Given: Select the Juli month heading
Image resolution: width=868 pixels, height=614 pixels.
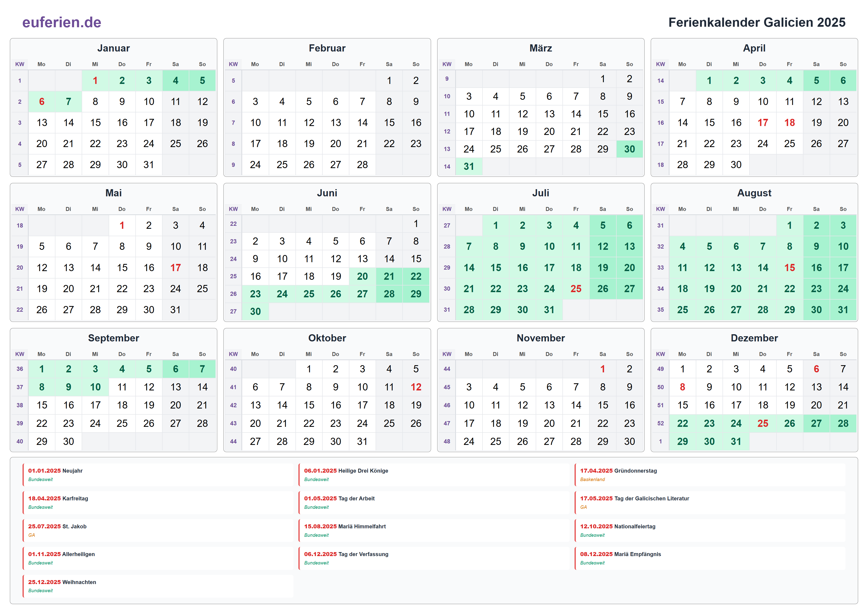Looking at the screenshot, I should tap(541, 193).
